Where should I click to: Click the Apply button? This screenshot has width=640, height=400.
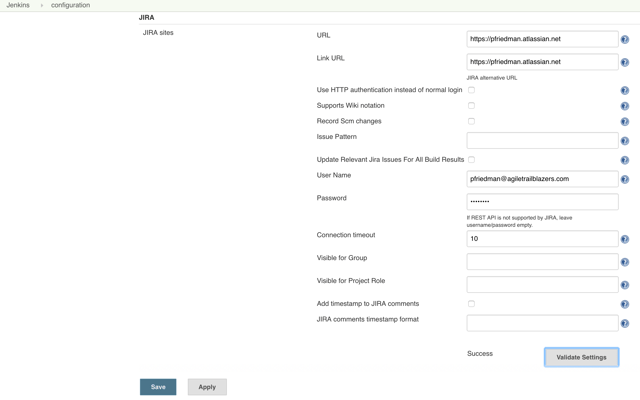207,387
